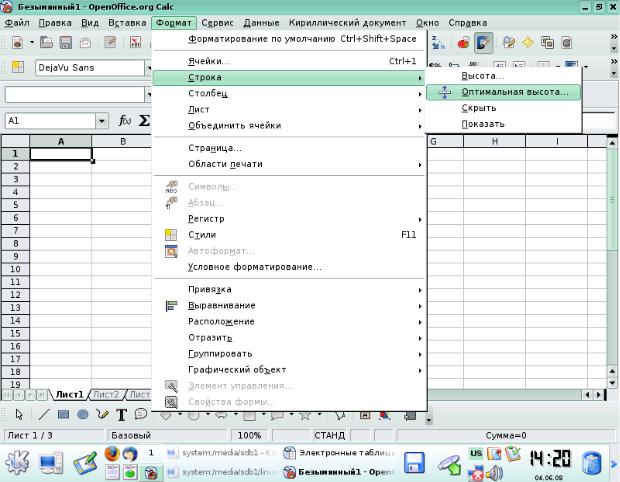The image size is (620, 482).
Task: Expand the Области печати submenu
Action: [289, 164]
